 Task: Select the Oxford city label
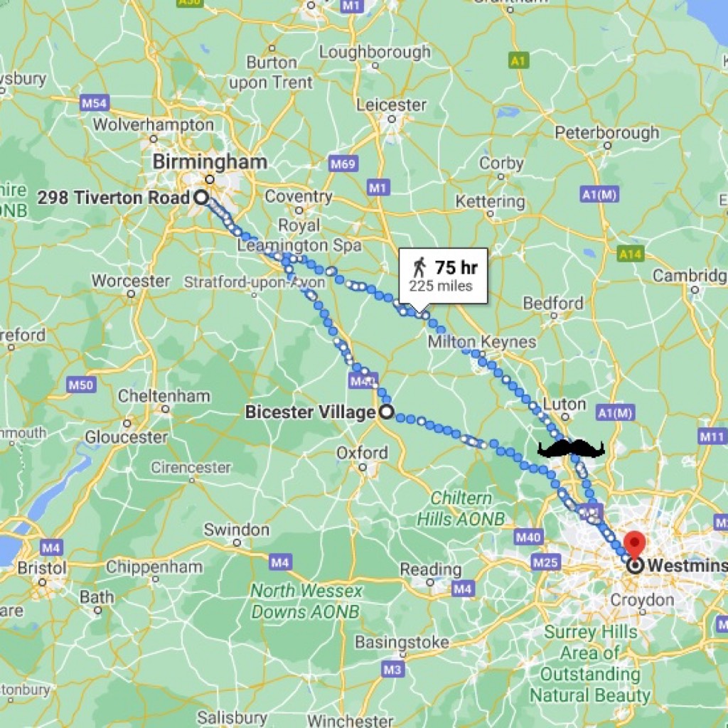tap(362, 453)
